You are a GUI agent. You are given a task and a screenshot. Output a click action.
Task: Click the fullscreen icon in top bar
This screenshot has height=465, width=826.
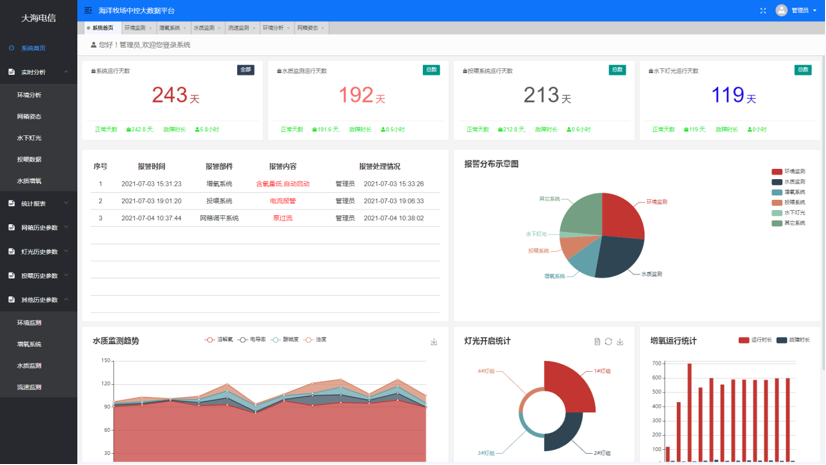tap(763, 10)
